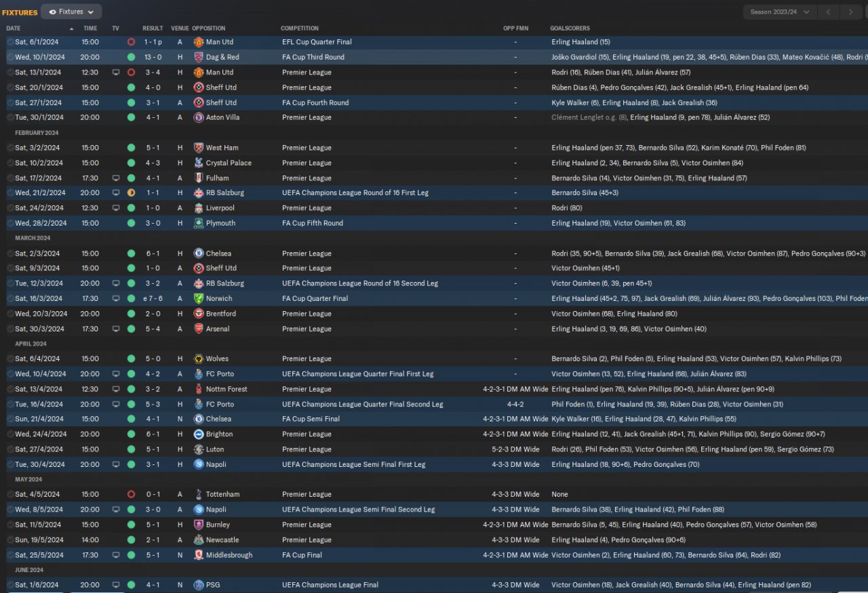Click the Wolves club badge
Image resolution: width=868 pixels, height=593 pixels.
tap(199, 359)
